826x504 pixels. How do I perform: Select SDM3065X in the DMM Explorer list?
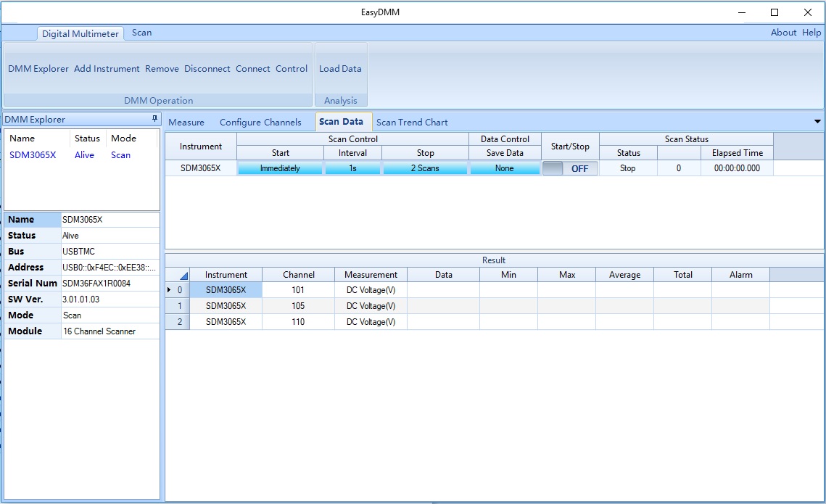[x=33, y=155]
